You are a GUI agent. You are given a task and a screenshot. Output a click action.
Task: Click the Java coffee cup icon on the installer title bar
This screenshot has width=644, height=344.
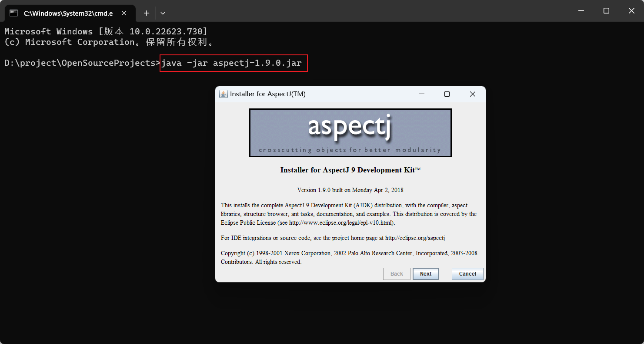(223, 94)
